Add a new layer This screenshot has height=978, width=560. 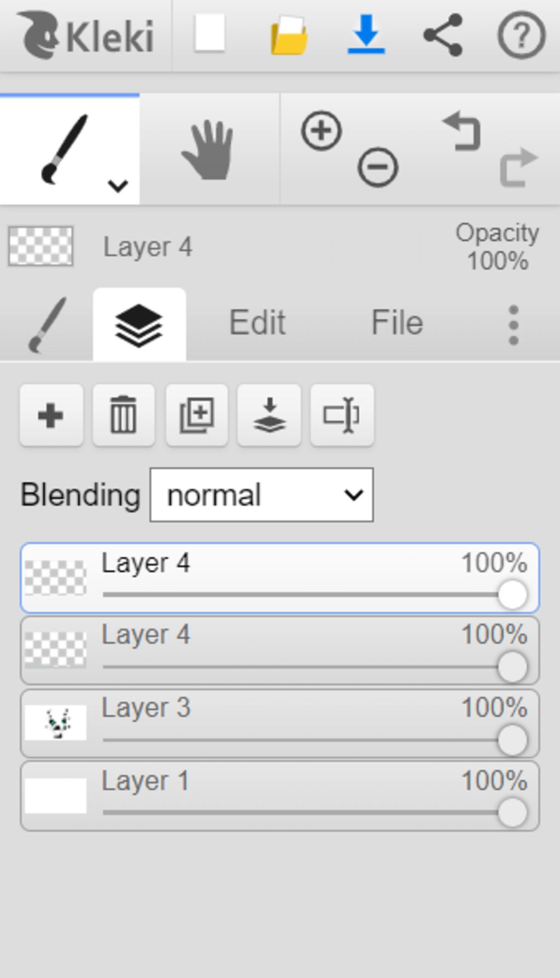click(51, 415)
